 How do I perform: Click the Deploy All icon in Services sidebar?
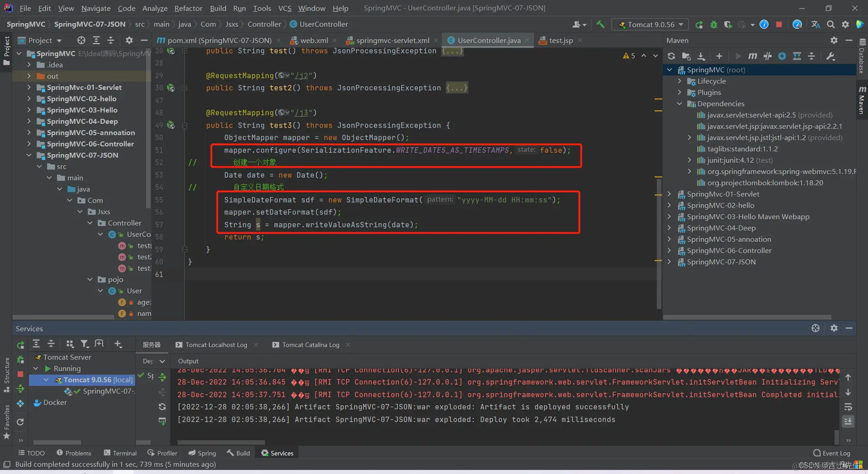20,389
